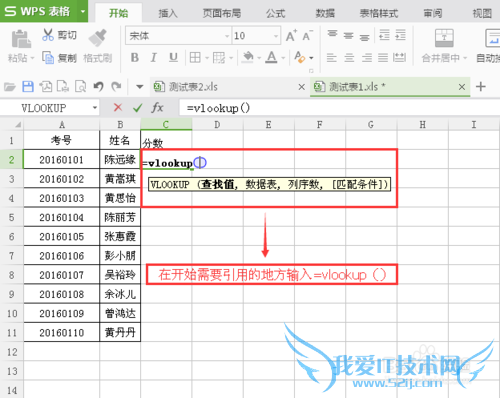Expand the font name dropdown
The width and height of the screenshot is (500, 398).
(227, 36)
